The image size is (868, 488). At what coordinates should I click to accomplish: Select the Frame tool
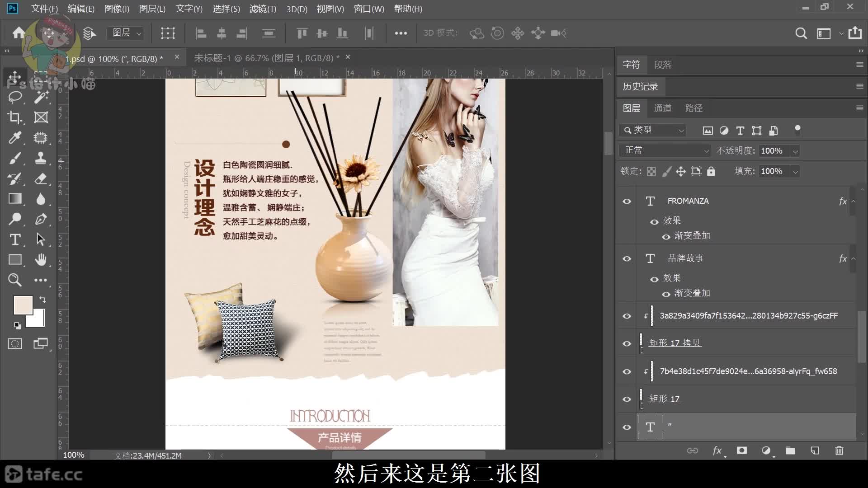point(41,117)
